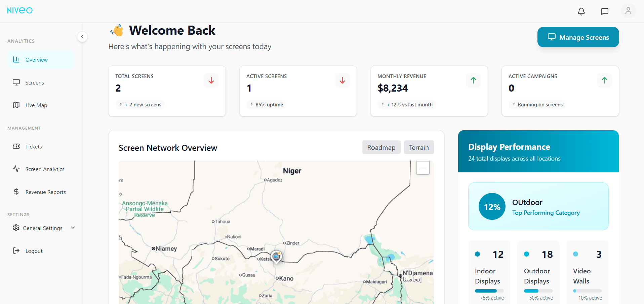The width and height of the screenshot is (644, 304).
Task: Switch map to Terrain view
Action: click(x=419, y=147)
